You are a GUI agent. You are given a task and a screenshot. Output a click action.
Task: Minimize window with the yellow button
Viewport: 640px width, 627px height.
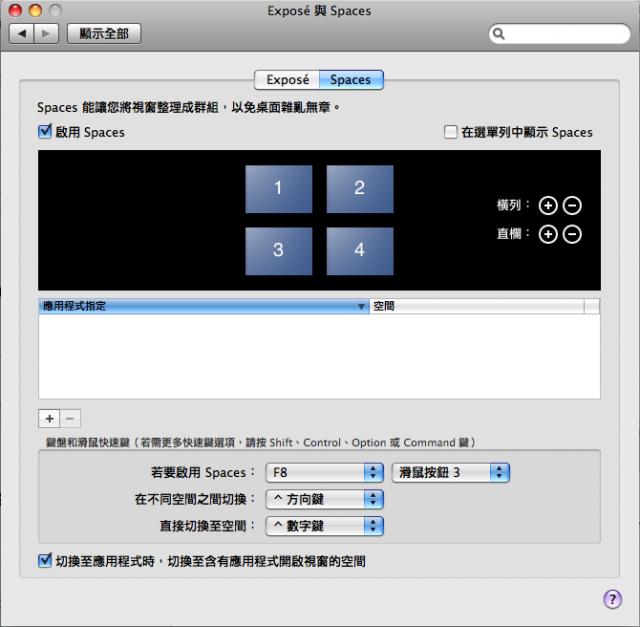[36, 10]
